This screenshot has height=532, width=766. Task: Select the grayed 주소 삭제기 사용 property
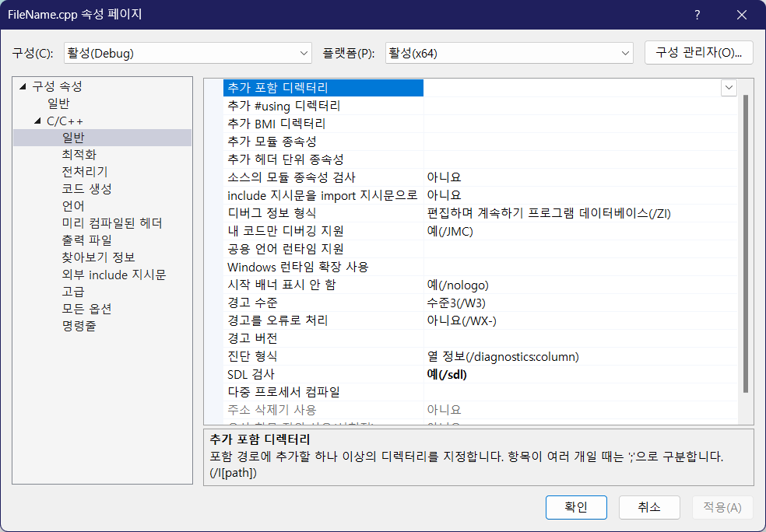point(323,410)
